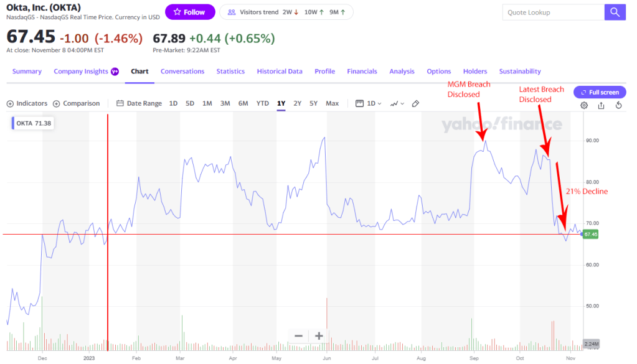
Task: Zoom in using the plus control
Action: click(x=318, y=335)
